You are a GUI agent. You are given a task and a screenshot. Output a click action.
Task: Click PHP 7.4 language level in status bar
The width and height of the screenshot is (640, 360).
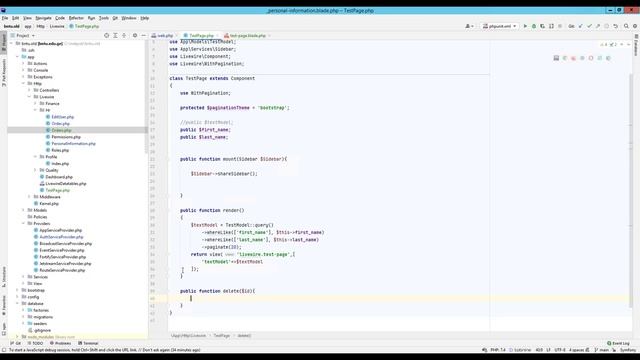pyautogui.click(x=498, y=350)
